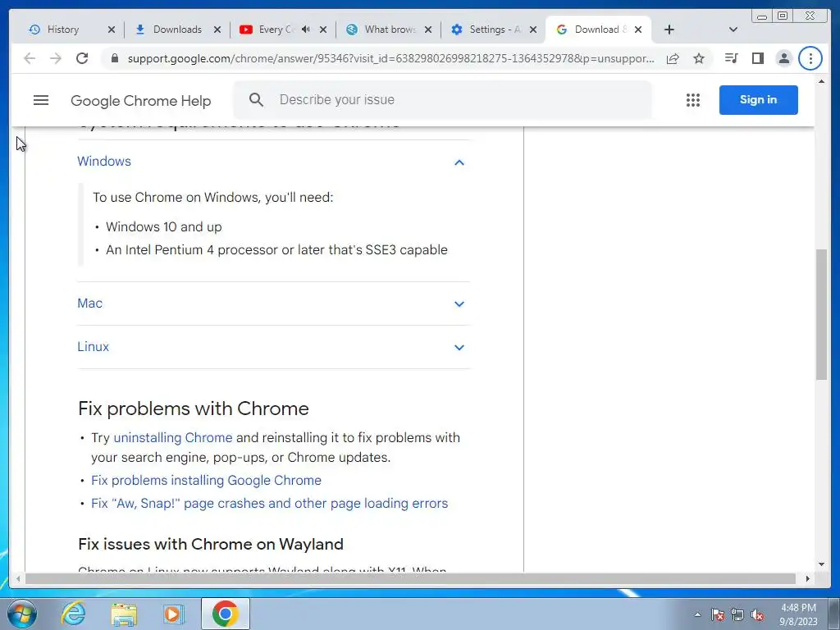
Task: Go forward using the forward arrow
Action: pyautogui.click(x=56, y=58)
